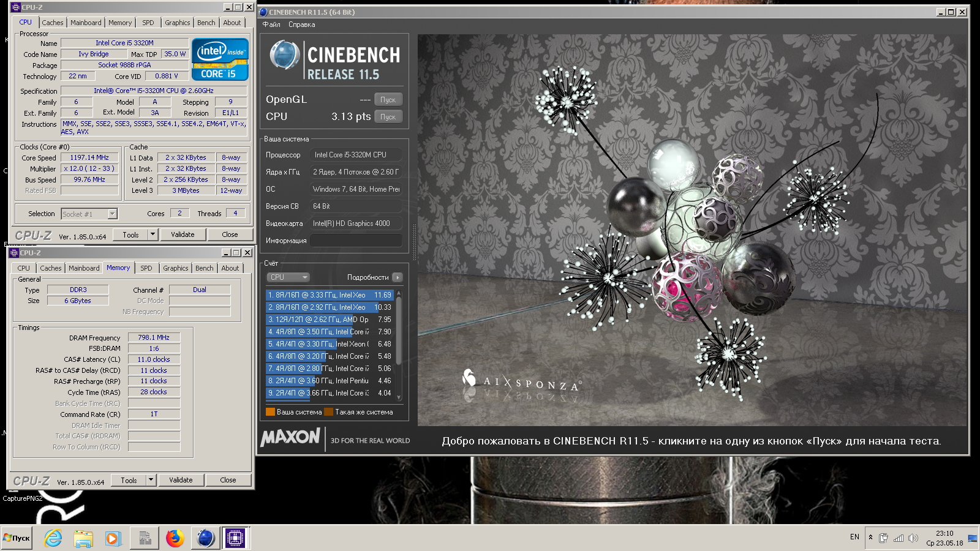
Task: Click the Show desktop tray icon
Action: [973, 538]
